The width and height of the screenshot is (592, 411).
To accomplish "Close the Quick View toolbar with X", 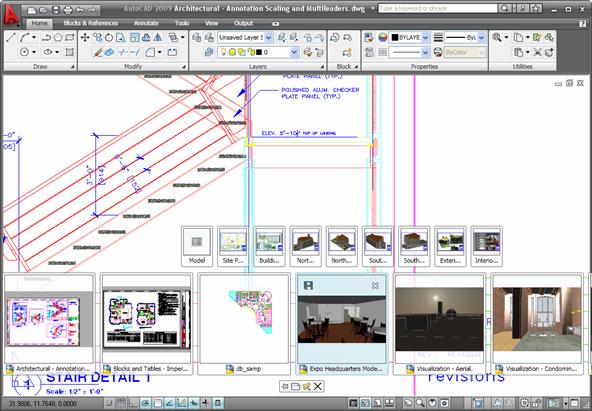I will tap(318, 386).
